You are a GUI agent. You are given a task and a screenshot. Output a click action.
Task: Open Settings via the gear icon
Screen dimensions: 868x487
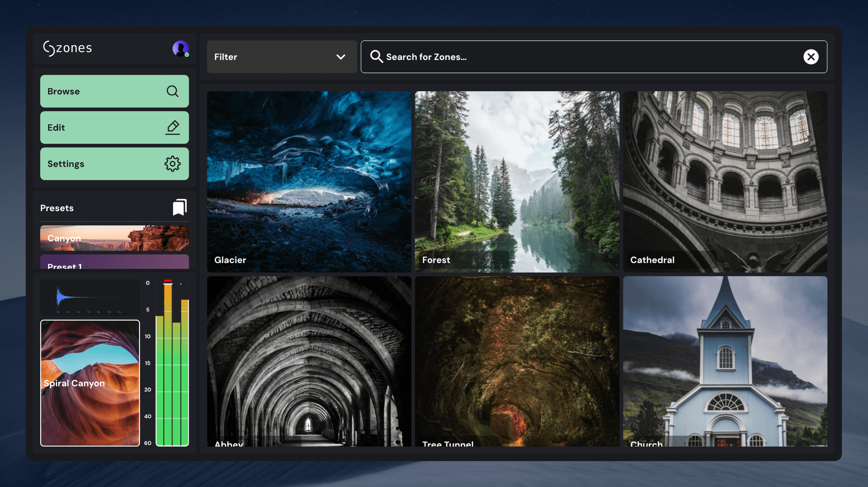point(173,164)
